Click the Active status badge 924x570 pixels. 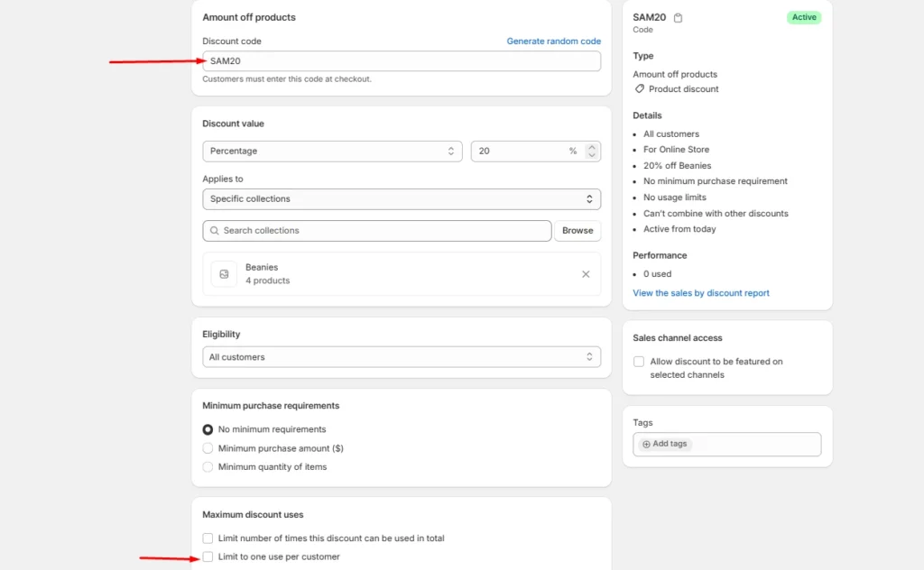click(x=804, y=18)
